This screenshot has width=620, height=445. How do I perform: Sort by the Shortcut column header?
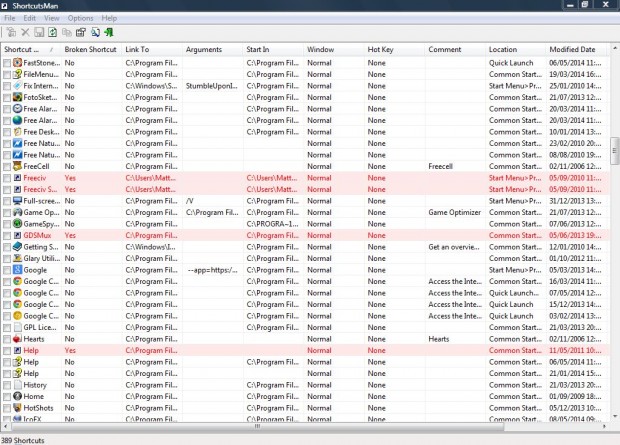pyautogui.click(x=31, y=49)
